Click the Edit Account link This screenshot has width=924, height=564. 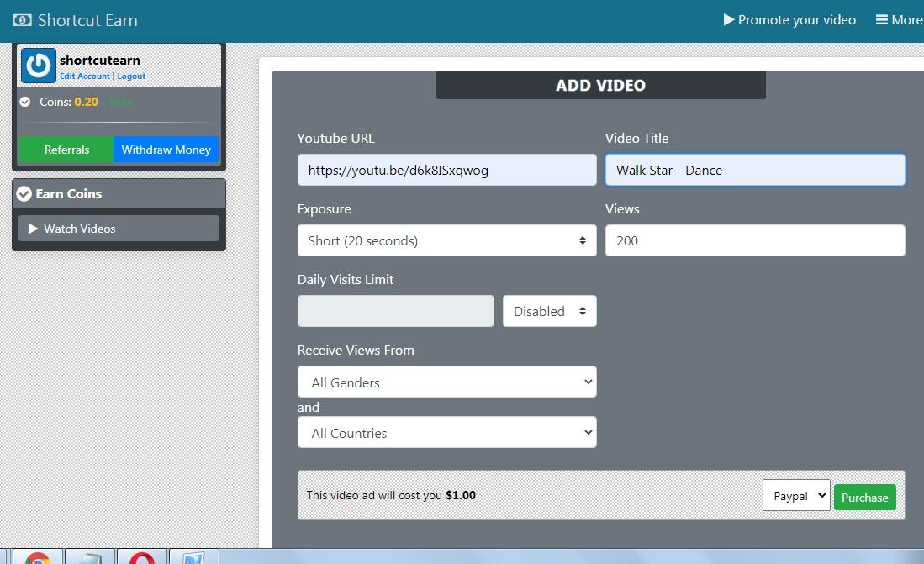(85, 76)
